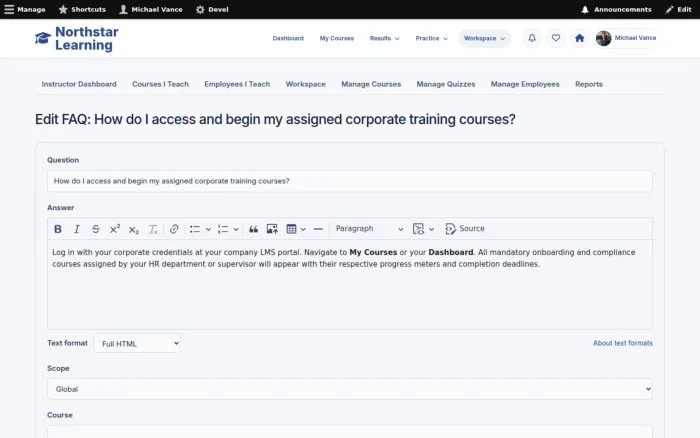Open the Paragraph heading style dropdown
The image size is (700, 438).
tap(369, 229)
